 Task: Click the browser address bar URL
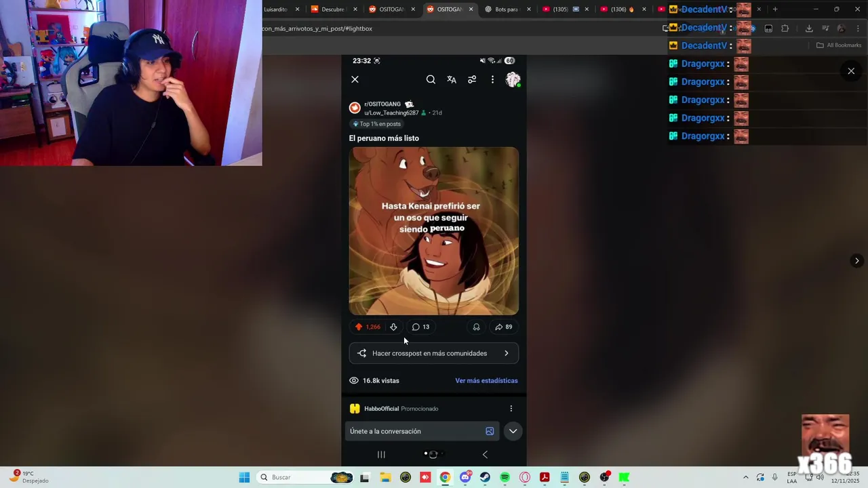coord(317,28)
